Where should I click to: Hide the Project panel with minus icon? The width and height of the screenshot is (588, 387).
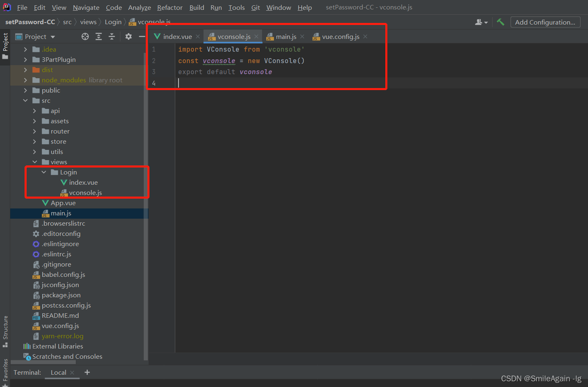pos(141,36)
